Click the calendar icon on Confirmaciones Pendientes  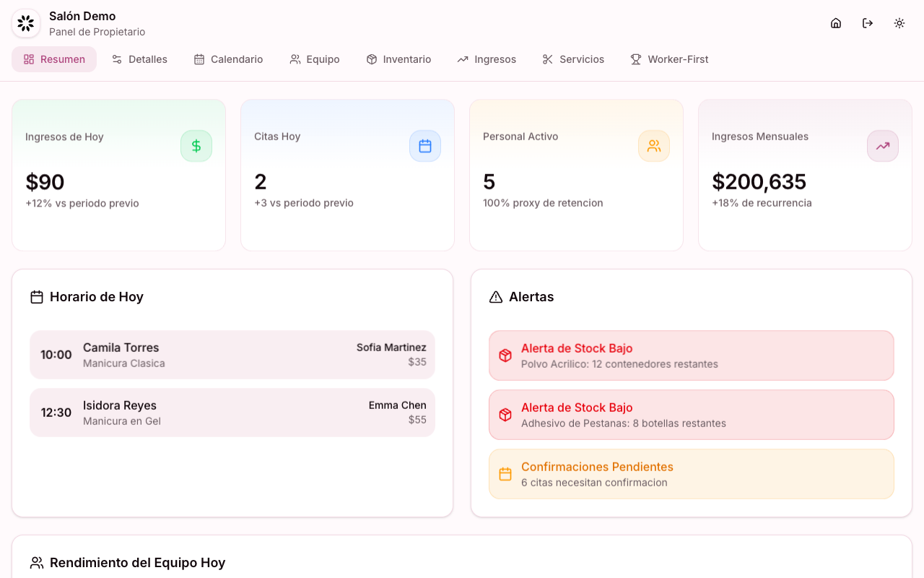(x=505, y=474)
